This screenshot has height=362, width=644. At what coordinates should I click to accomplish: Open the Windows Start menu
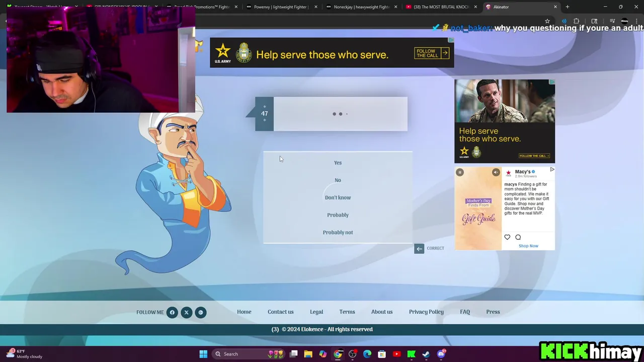click(203, 354)
